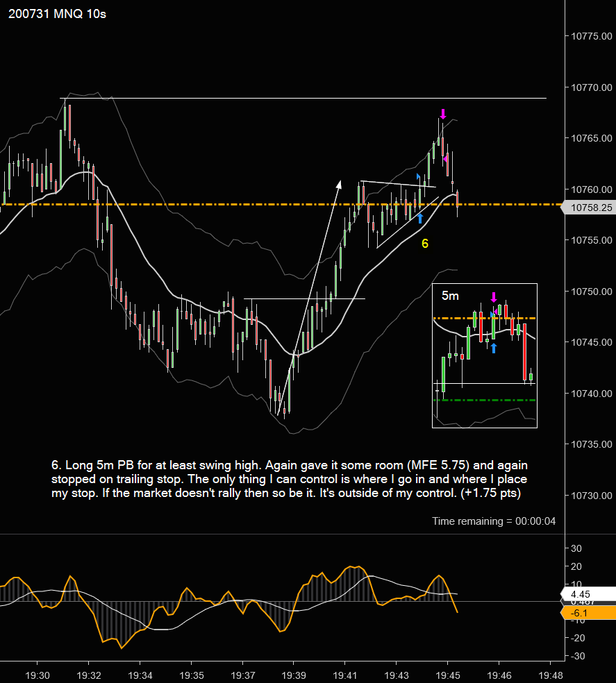Viewport: 616px width, 683px height.
Task: Click the 19:39 time axis label
Action: (294, 675)
